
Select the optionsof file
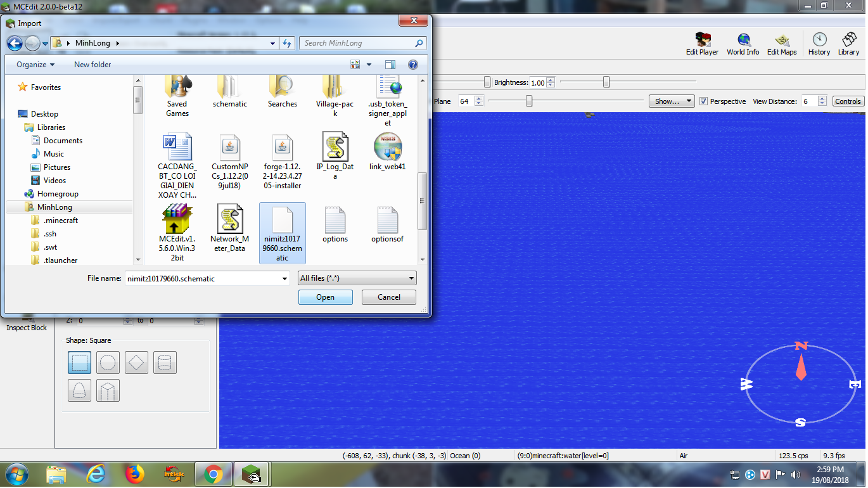point(388,224)
